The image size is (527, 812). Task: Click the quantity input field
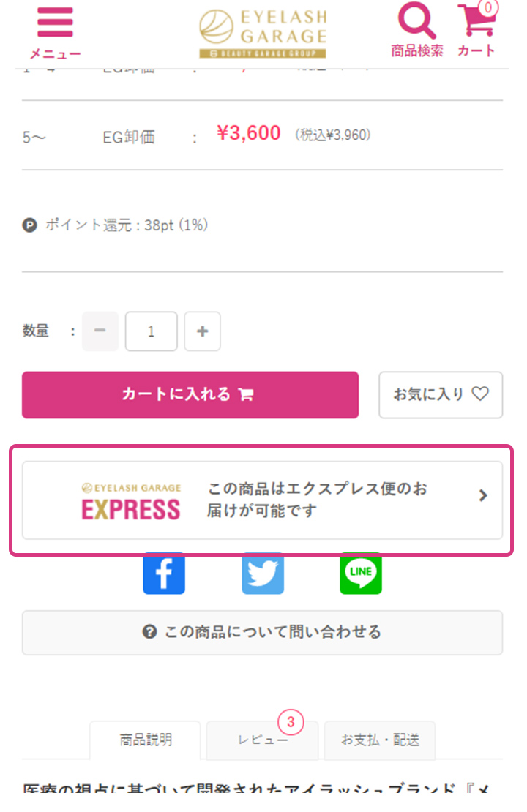click(x=151, y=331)
